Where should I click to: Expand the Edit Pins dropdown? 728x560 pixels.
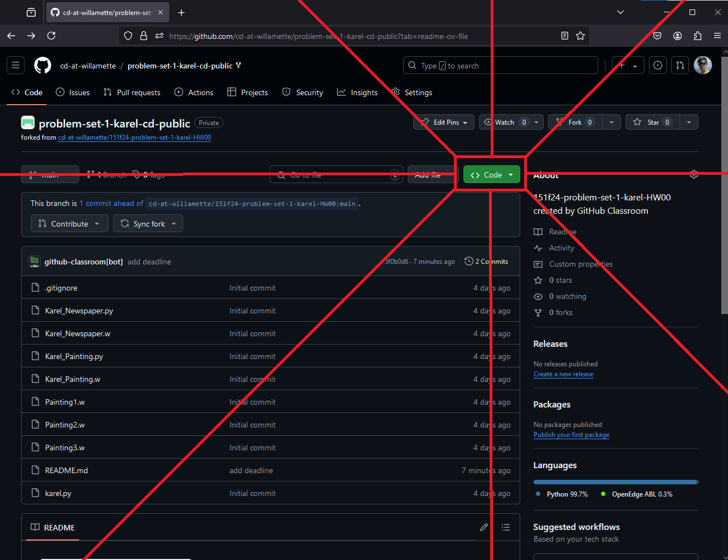[x=444, y=122]
